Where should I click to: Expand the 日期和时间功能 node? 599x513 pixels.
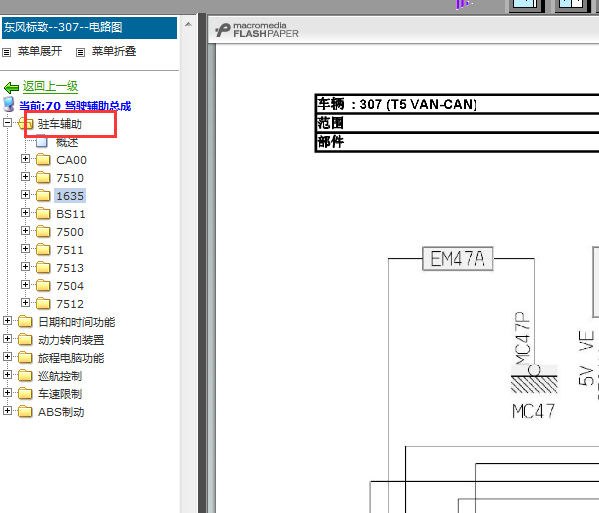pos(7,320)
